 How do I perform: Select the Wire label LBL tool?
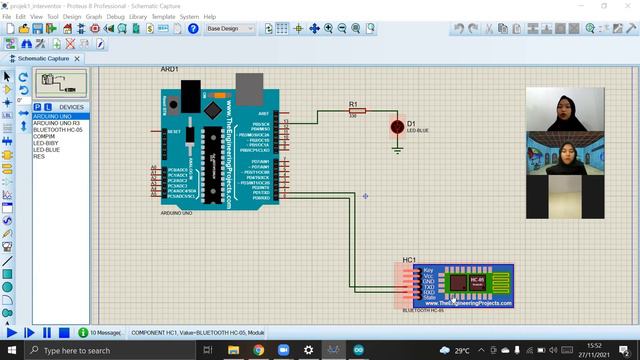click(x=7, y=116)
